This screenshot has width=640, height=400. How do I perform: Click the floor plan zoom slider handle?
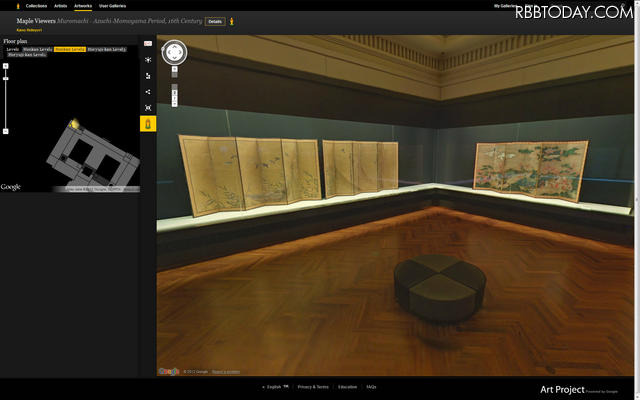[5, 78]
